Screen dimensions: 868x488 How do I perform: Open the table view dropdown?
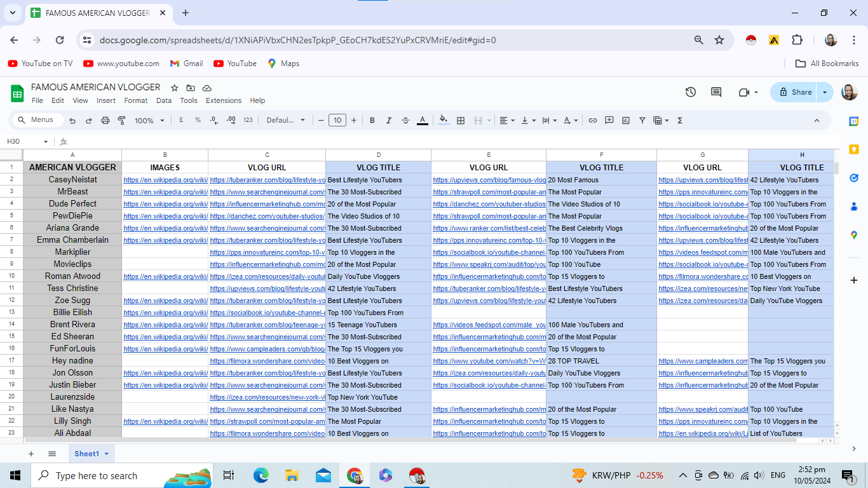tap(661, 120)
